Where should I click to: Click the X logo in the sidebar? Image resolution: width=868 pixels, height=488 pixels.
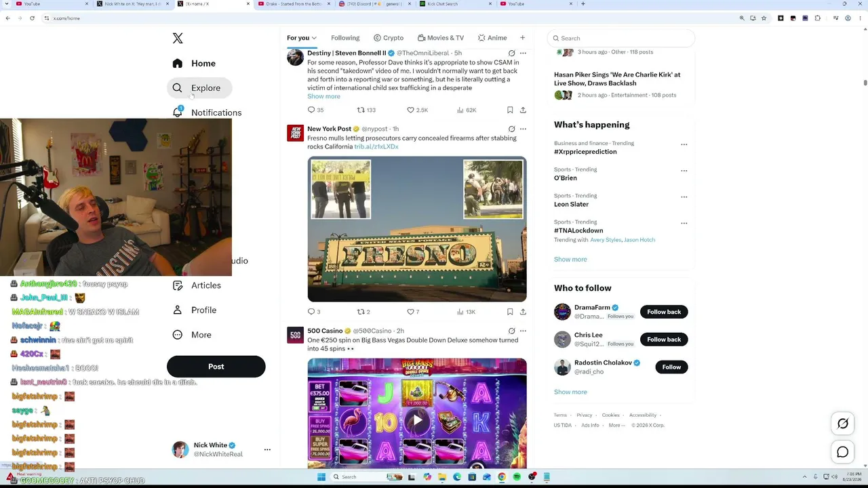pos(178,39)
